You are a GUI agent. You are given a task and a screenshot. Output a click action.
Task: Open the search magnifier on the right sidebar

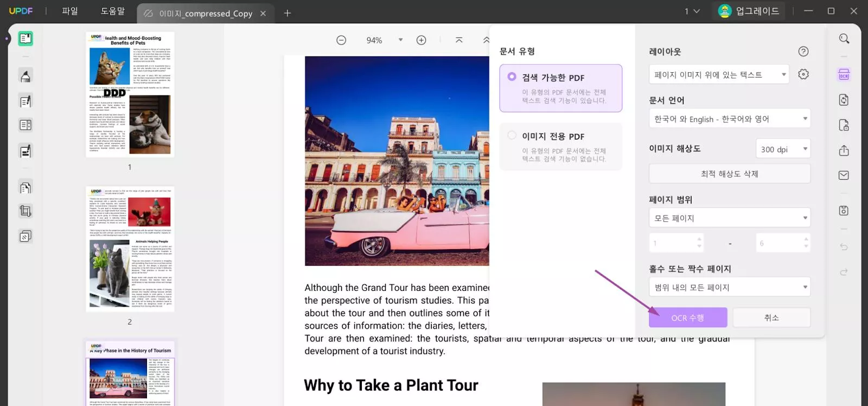[x=844, y=39]
